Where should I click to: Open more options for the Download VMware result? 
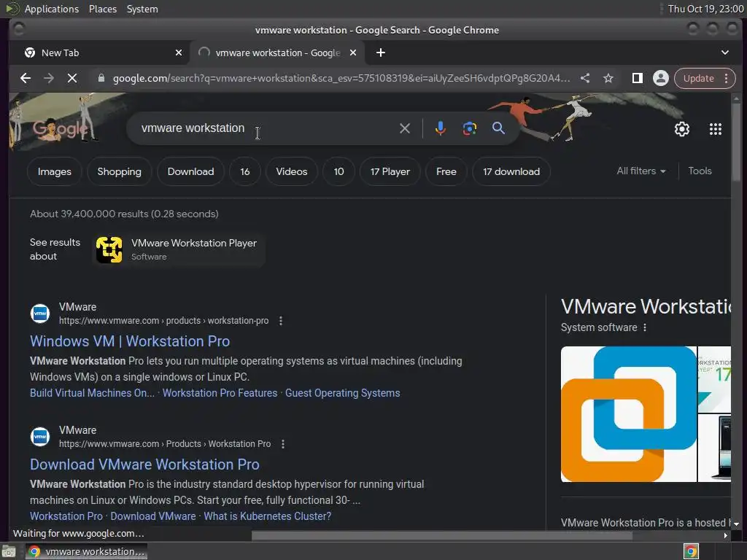pyautogui.click(x=283, y=444)
